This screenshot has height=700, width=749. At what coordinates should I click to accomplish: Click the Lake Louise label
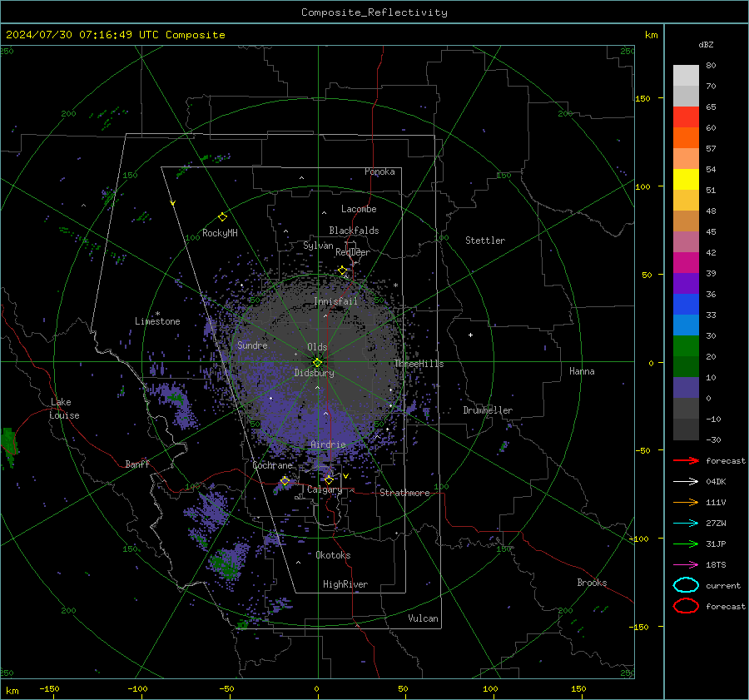click(x=64, y=409)
